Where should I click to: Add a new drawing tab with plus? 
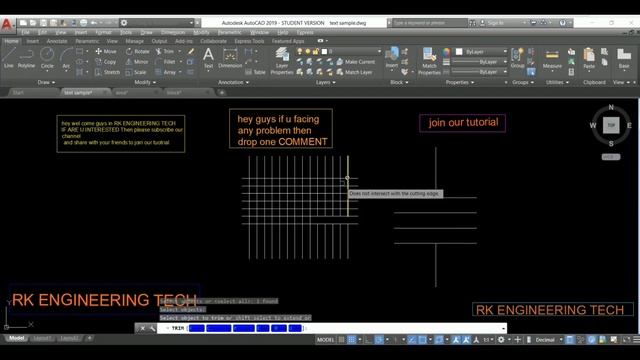(222, 93)
